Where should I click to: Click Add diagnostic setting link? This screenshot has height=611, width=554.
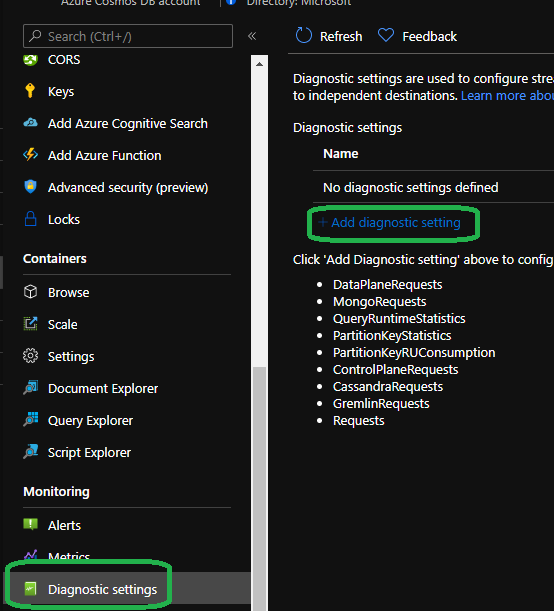tap(390, 223)
